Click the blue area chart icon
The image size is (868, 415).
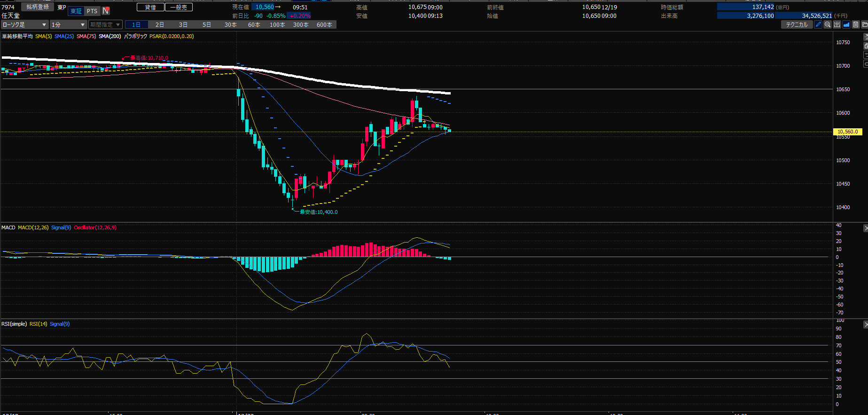[846, 25]
